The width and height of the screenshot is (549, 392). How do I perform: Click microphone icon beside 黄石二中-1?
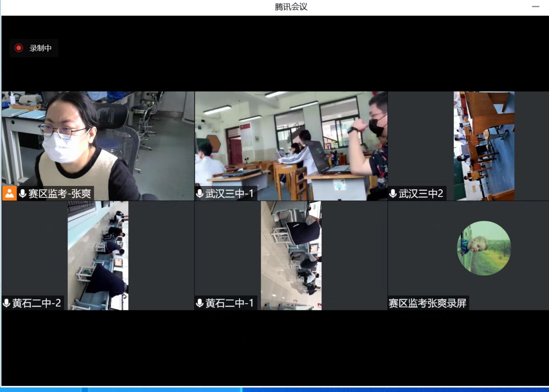[200, 303]
